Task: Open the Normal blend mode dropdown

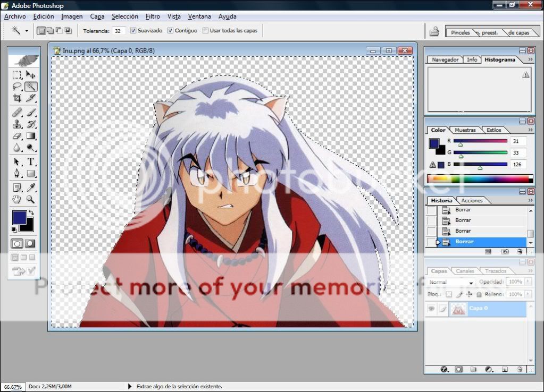Action: coord(451,283)
